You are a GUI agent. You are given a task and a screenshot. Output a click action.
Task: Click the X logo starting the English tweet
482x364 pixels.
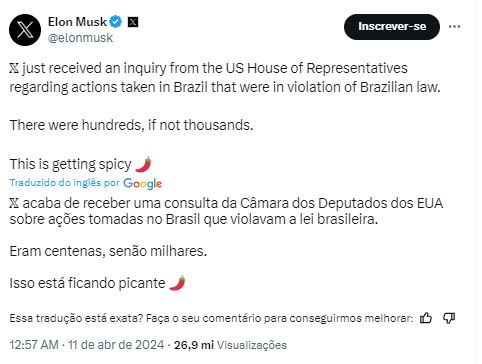tap(14, 68)
